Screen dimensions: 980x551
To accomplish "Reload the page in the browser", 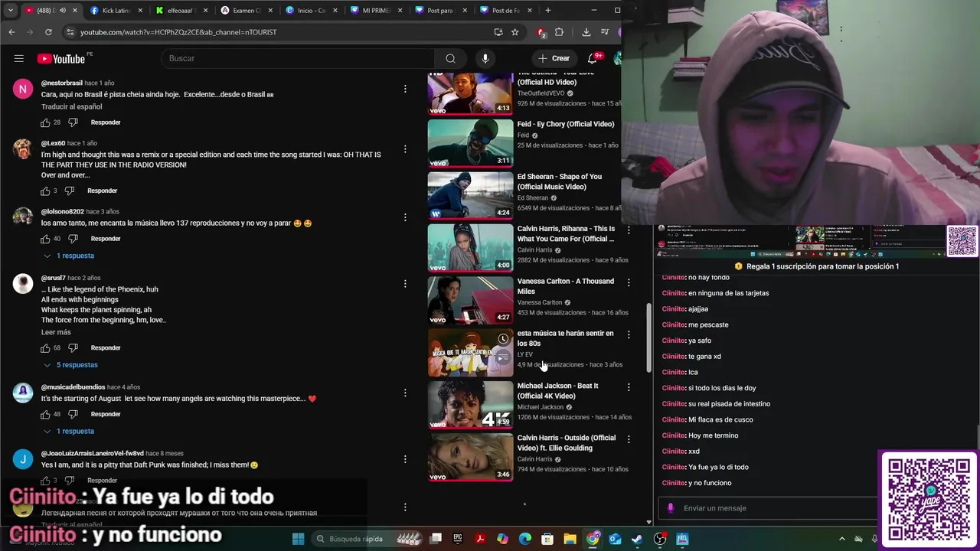I will coord(48,32).
